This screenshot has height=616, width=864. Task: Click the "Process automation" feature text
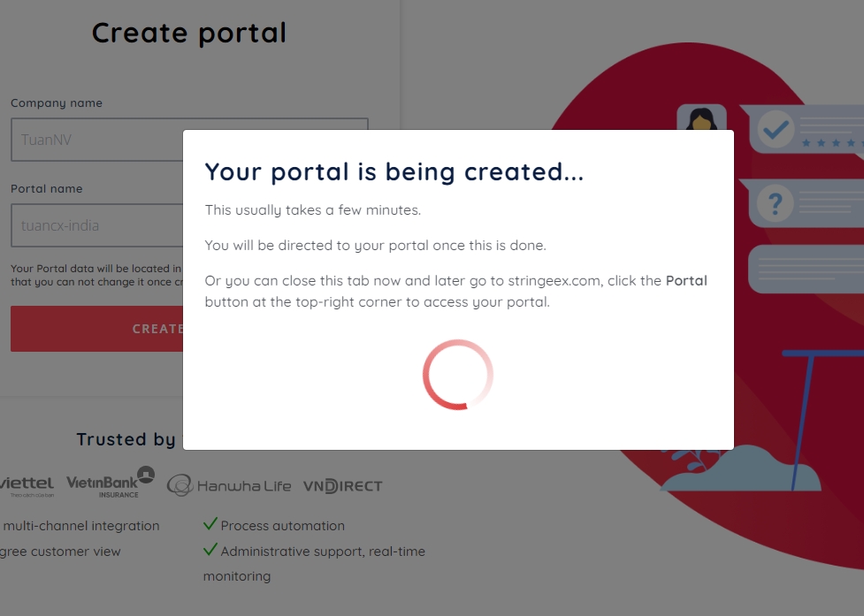283,526
